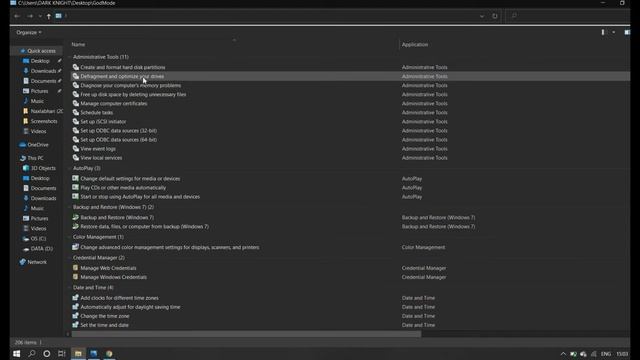
Task: Open pinned Desktop under Quick access
Action: coord(40,61)
